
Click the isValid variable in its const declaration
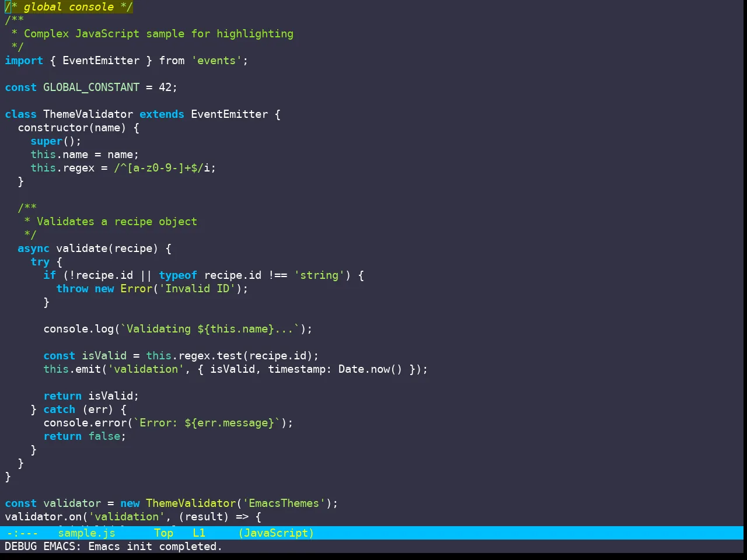(104, 356)
